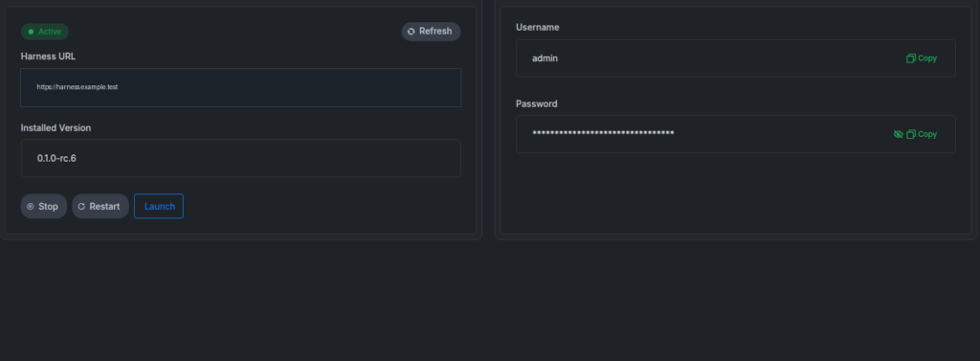Stop the running harness
The image size is (980, 361).
44,207
